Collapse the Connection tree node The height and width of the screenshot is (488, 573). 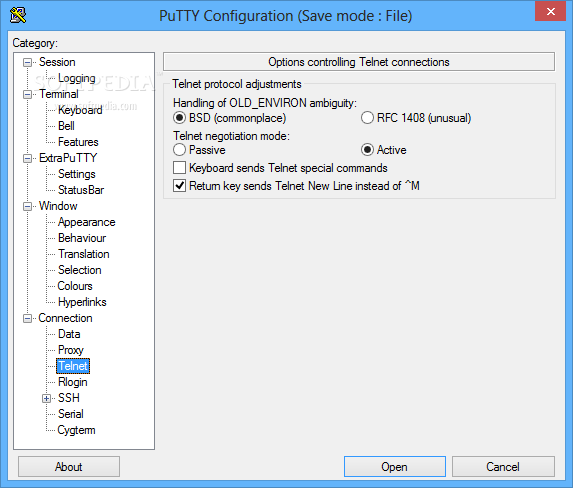coord(27,318)
